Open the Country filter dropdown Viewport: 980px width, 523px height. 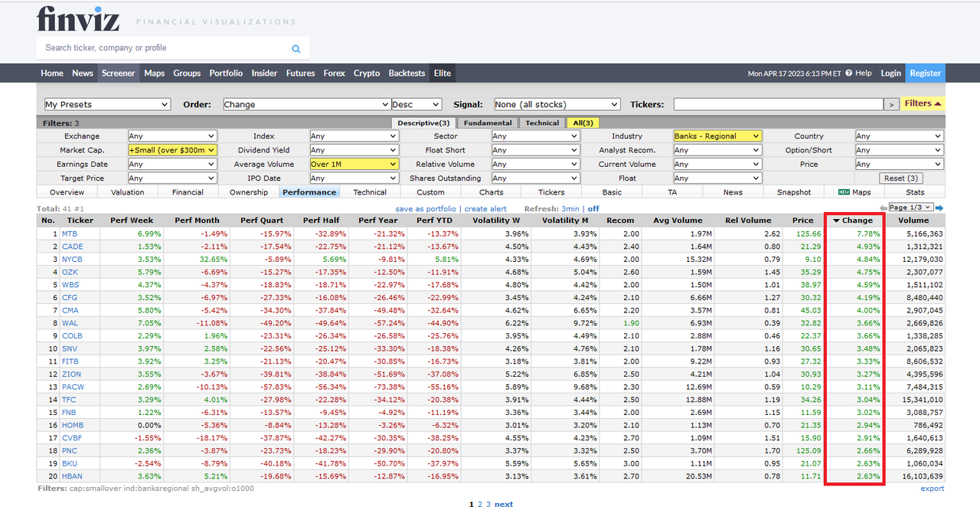point(899,136)
